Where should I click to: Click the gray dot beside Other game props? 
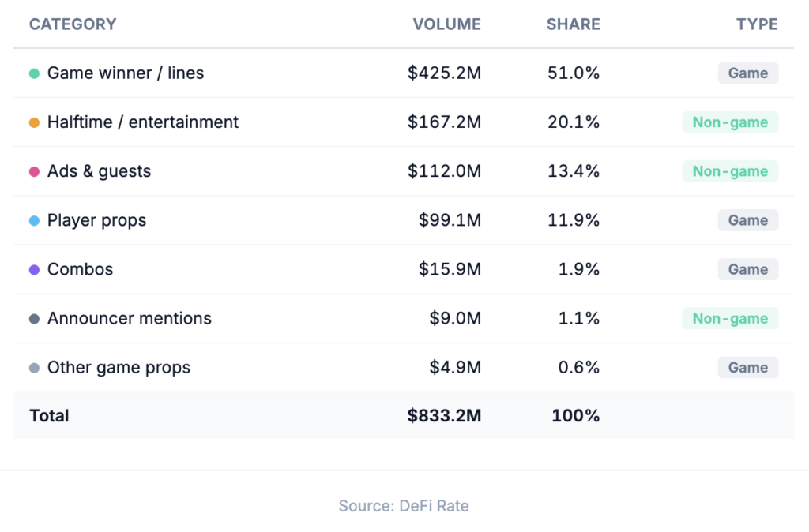pyautogui.click(x=34, y=368)
